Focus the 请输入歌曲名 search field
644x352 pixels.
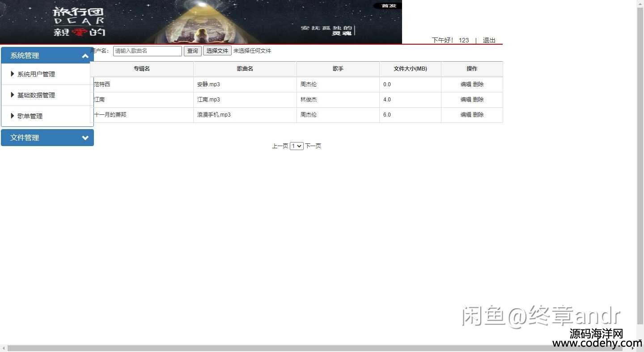[148, 51]
